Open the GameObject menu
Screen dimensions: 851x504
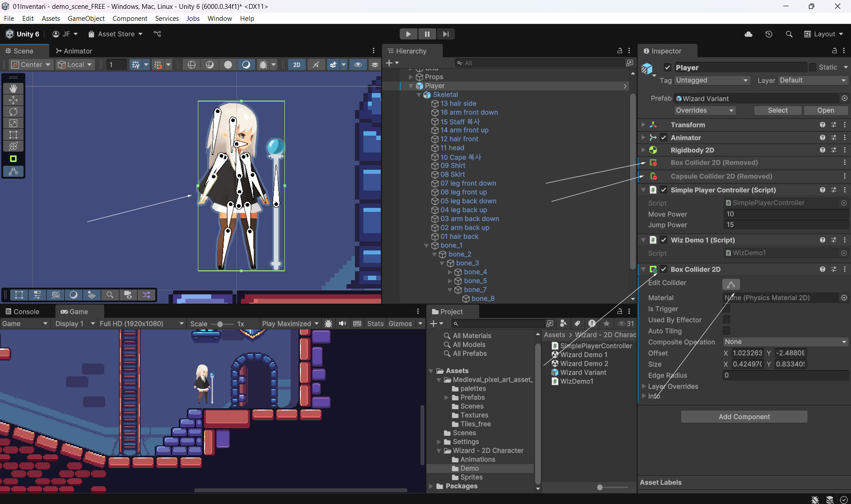[86, 19]
